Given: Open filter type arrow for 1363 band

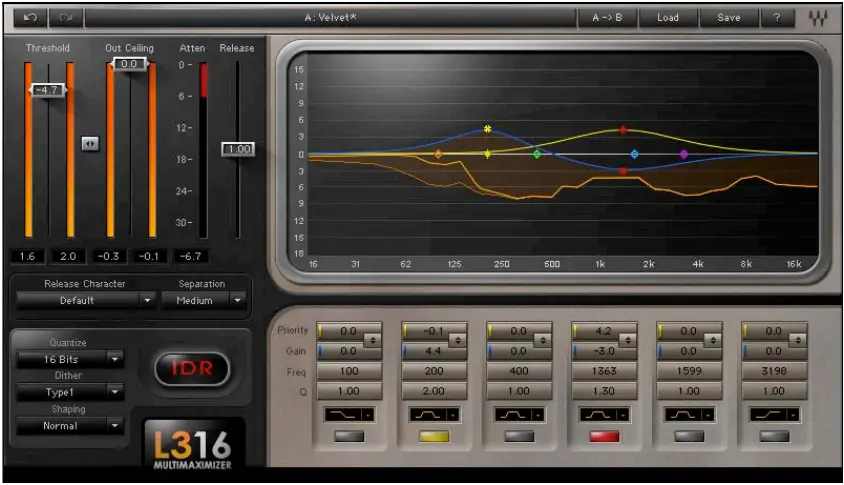Looking at the screenshot, I should click(623, 415).
